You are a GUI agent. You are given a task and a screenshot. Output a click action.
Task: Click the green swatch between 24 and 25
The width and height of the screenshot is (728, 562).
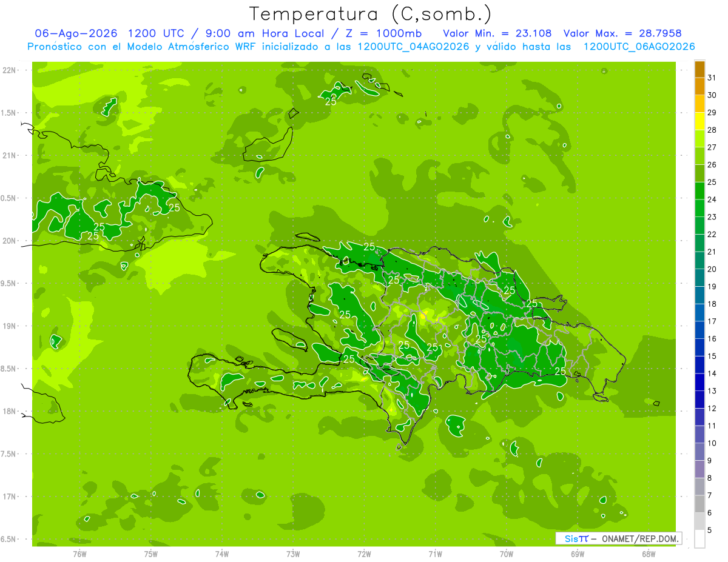pos(699,191)
